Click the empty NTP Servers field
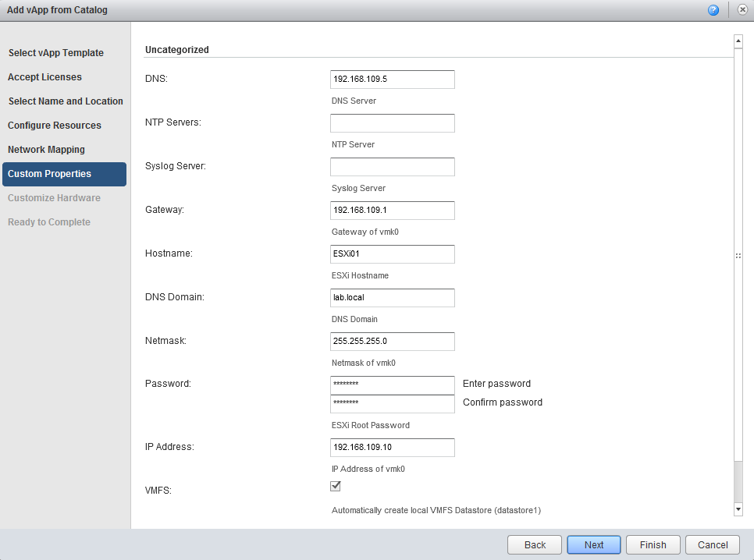 pyautogui.click(x=392, y=123)
